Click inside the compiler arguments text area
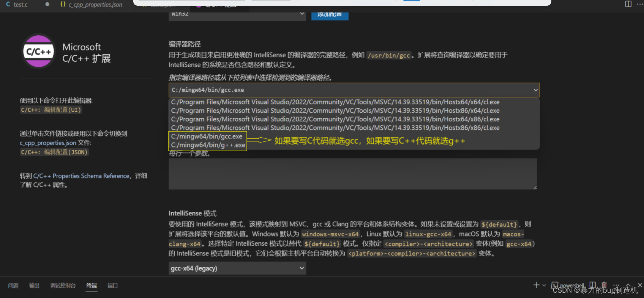Screen dimensions: 644x298 pos(353,174)
